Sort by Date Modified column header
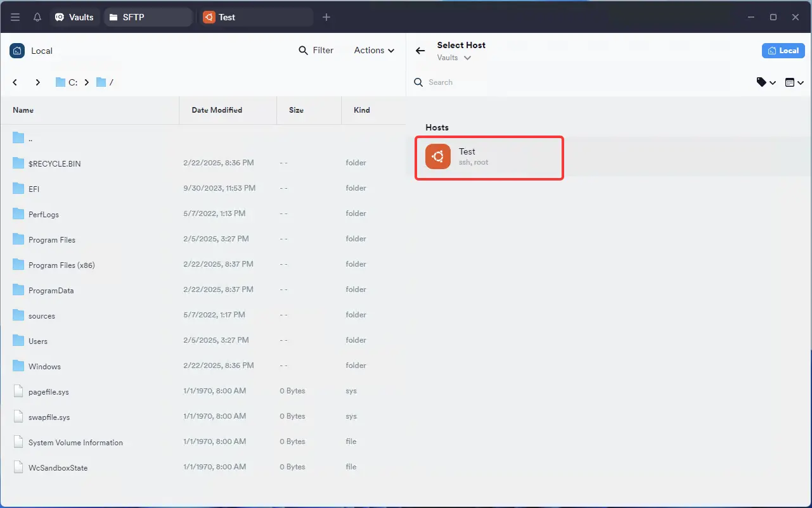 pos(217,110)
